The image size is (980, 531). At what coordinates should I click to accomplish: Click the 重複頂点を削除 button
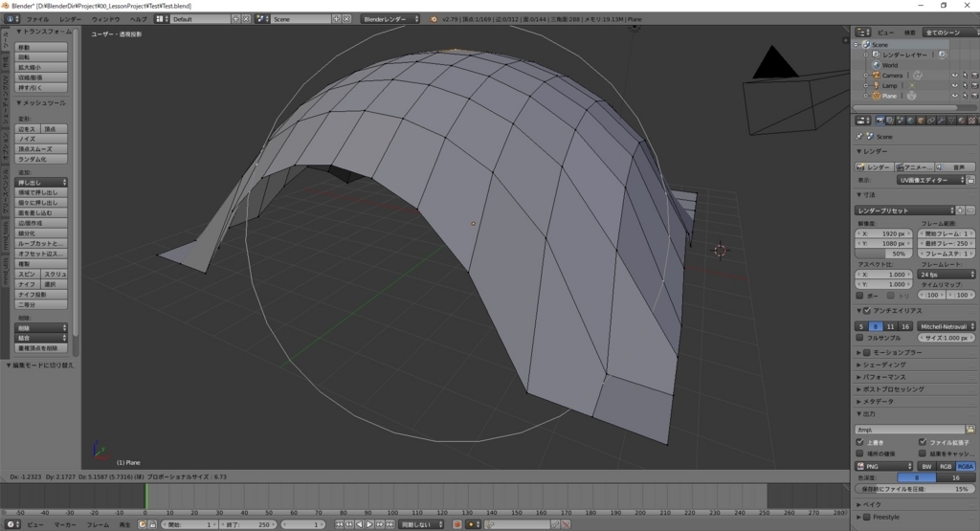pyautogui.click(x=41, y=348)
